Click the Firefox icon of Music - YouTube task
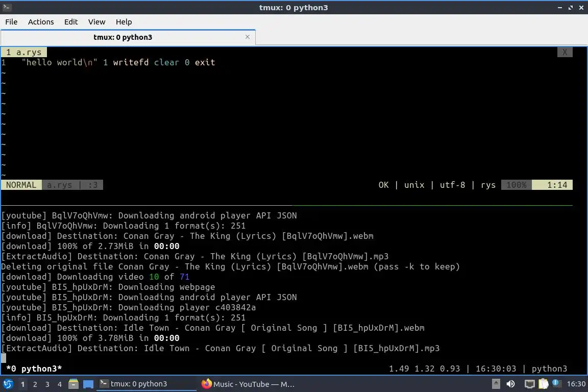Image resolution: width=588 pixels, height=392 pixels. click(x=206, y=384)
